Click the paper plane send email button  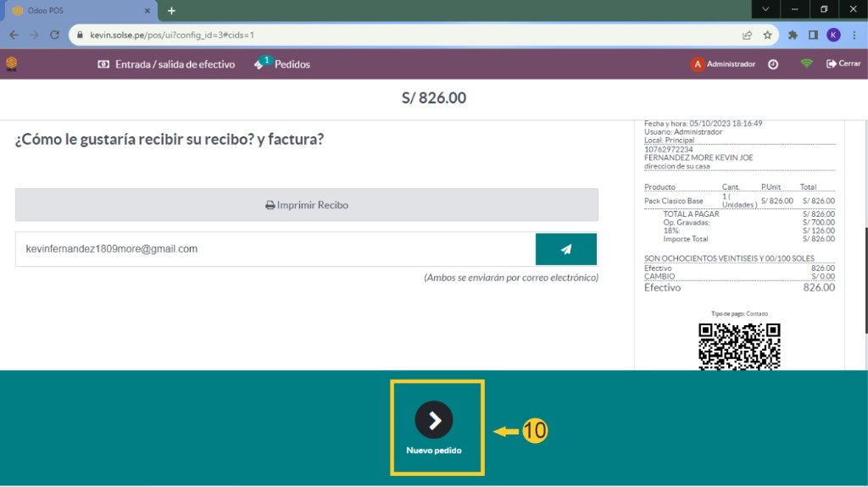click(565, 250)
